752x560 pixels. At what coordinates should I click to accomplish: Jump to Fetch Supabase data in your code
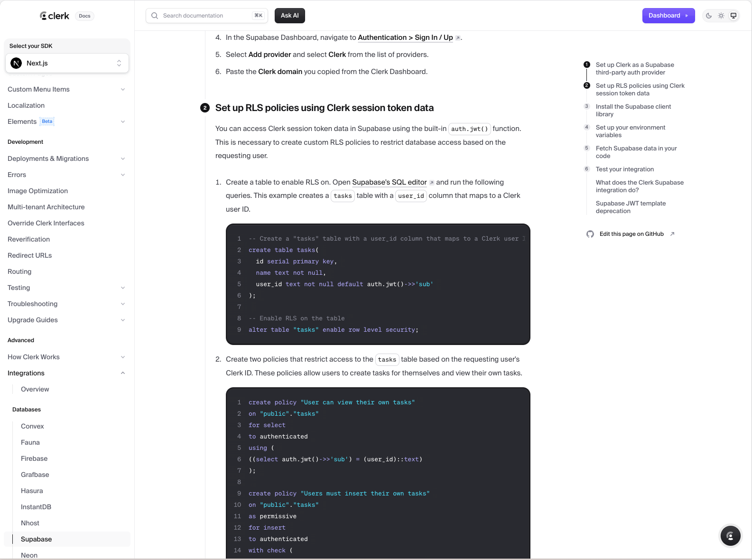636,152
